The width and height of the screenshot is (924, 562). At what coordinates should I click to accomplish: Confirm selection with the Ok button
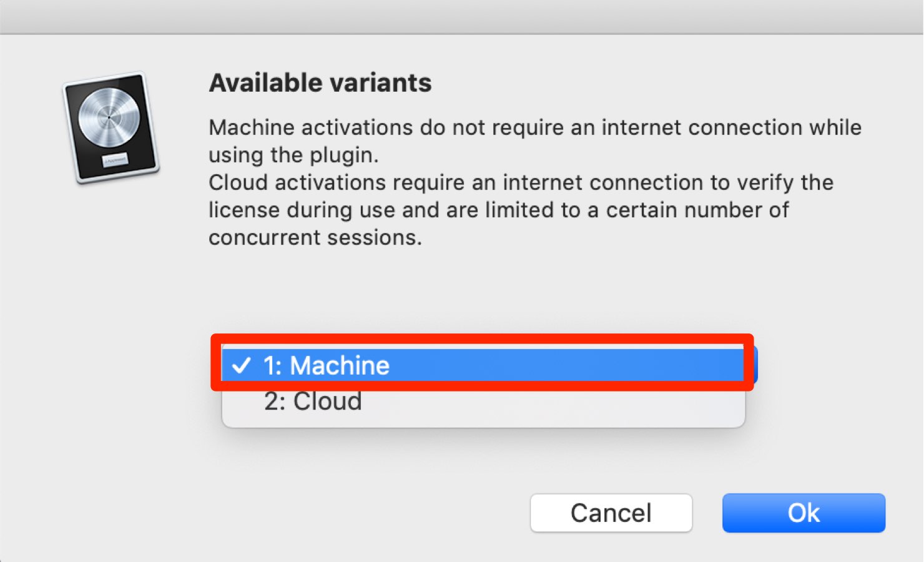(804, 513)
